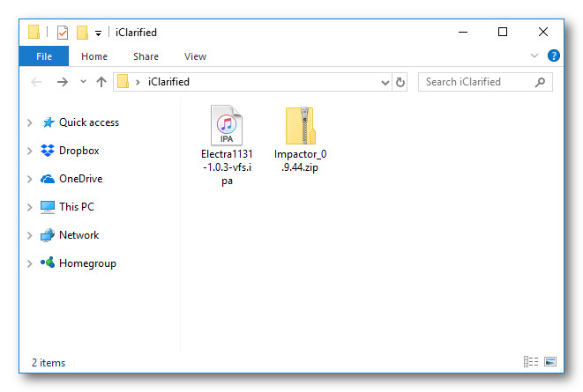Expand the This PC tree node
Image resolution: width=583 pixels, height=392 pixels.
point(30,207)
